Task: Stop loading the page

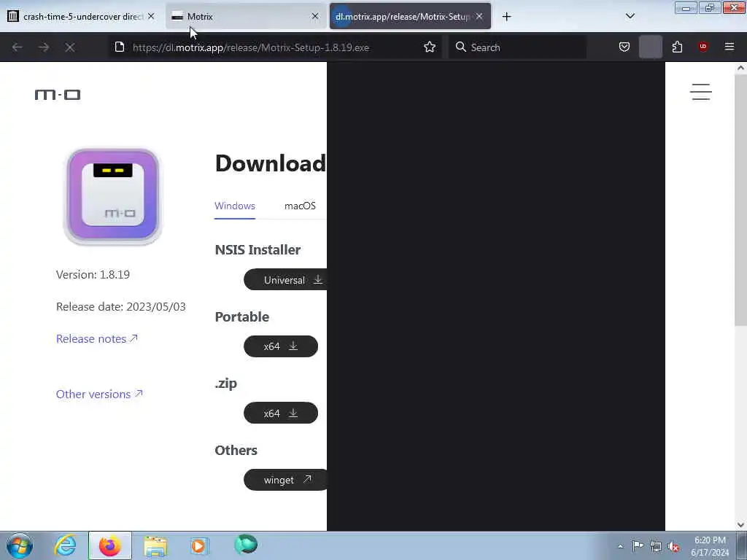Action: click(69, 47)
